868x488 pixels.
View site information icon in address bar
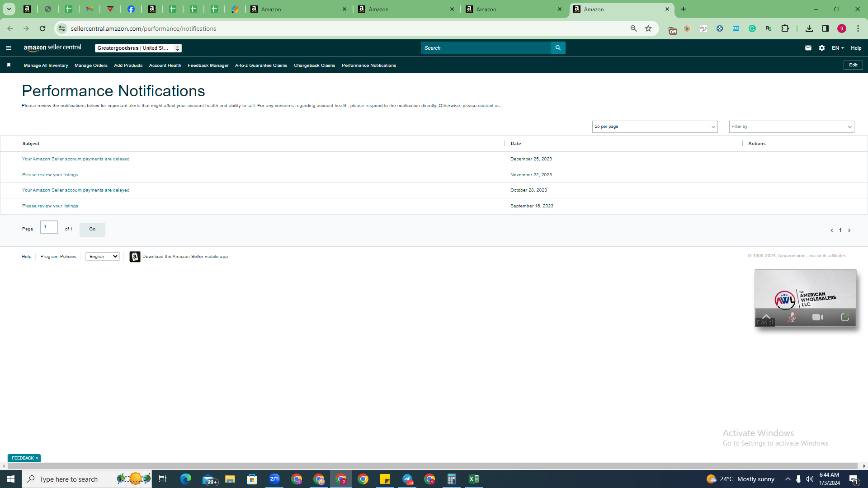coord(62,28)
